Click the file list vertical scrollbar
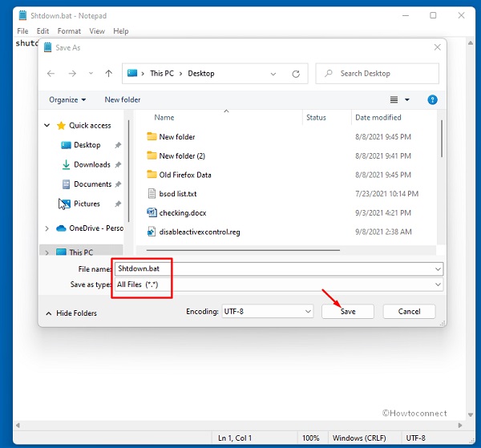 pyautogui.click(x=442, y=139)
